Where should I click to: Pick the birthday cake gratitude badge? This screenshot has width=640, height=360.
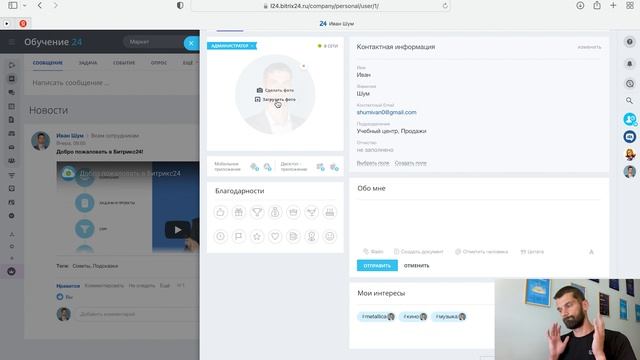click(x=330, y=212)
